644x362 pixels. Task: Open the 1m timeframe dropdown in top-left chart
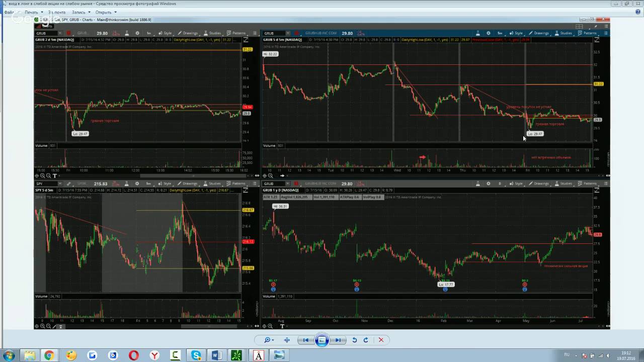[x=149, y=33]
